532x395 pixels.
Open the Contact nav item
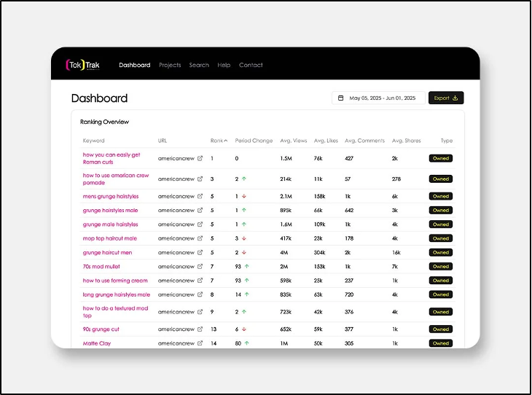(x=251, y=65)
